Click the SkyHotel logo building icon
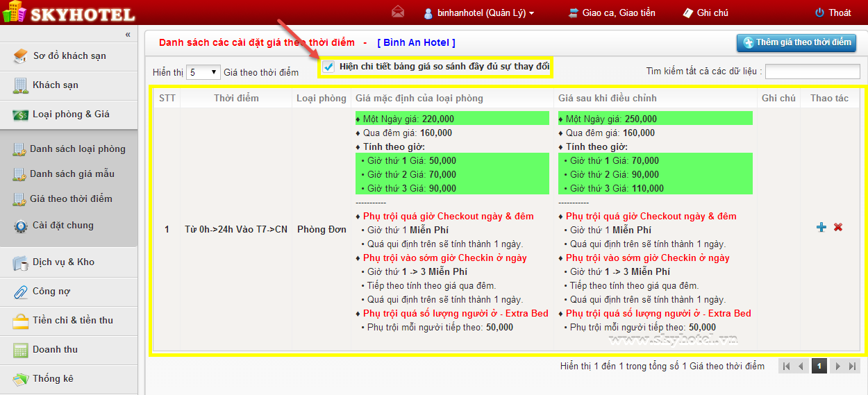Screen dimensions: 868x395 click(x=12, y=12)
